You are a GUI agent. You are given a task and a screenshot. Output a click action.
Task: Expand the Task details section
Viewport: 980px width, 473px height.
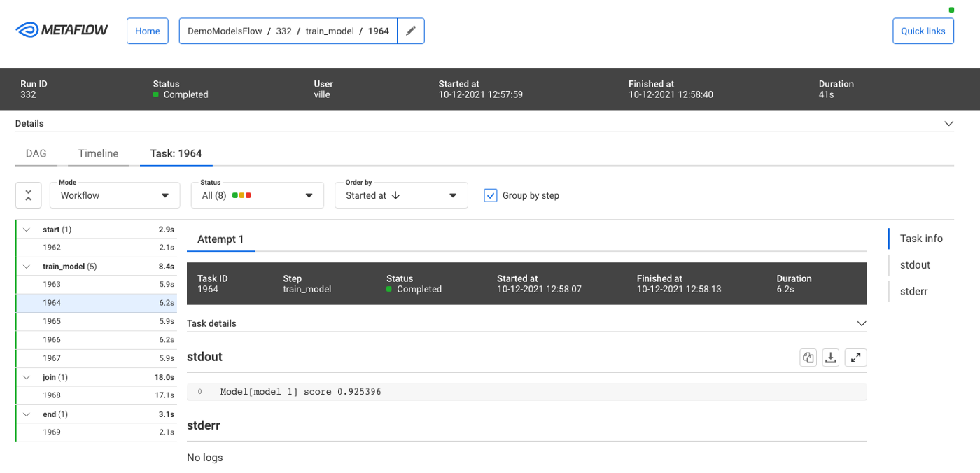pyautogui.click(x=862, y=323)
